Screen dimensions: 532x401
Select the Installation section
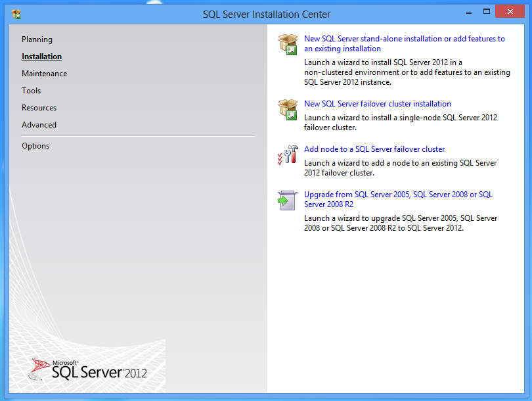point(42,57)
